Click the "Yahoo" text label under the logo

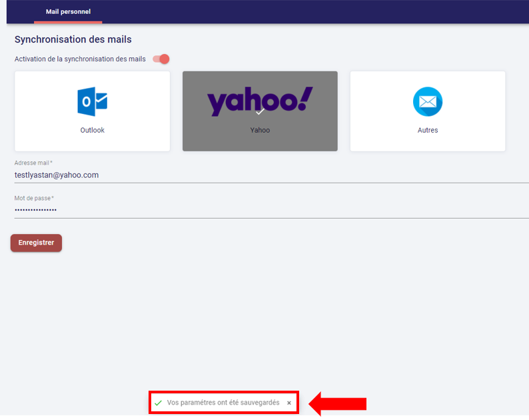(260, 131)
